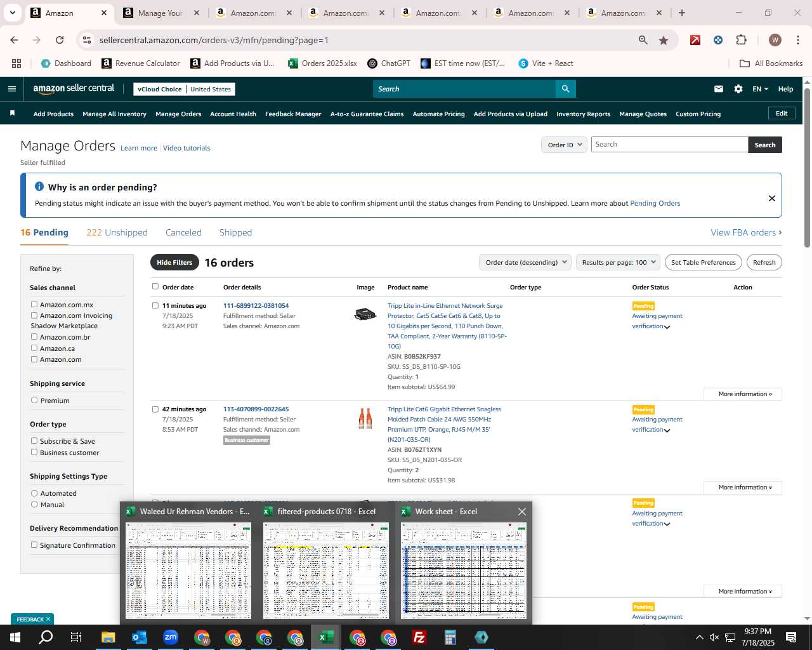Switch to the Shipped orders tab
The width and height of the screenshot is (812, 650).
coord(235,232)
